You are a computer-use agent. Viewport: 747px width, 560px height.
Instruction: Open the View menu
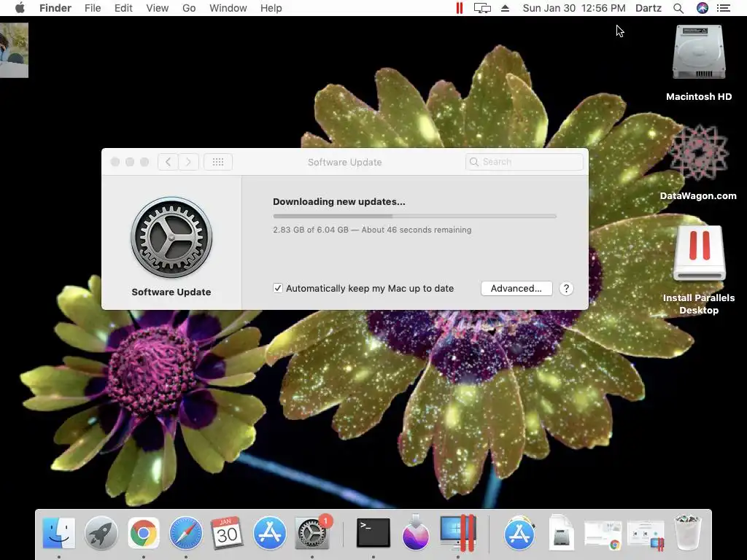tap(158, 8)
